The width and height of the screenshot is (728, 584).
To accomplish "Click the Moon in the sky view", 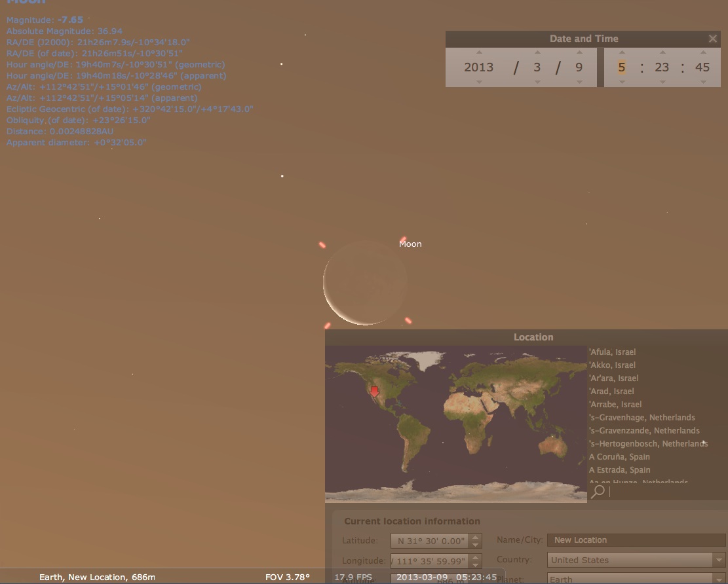I will [365, 283].
